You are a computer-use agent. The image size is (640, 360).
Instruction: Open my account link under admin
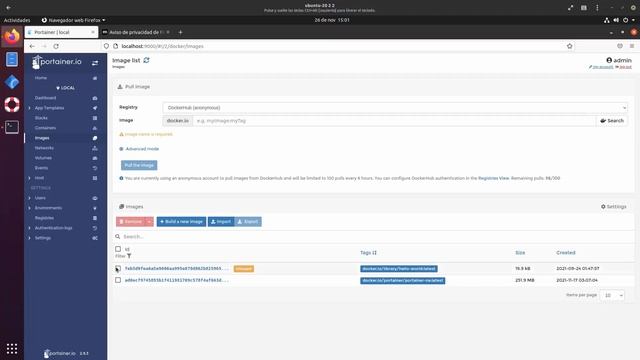click(x=601, y=67)
